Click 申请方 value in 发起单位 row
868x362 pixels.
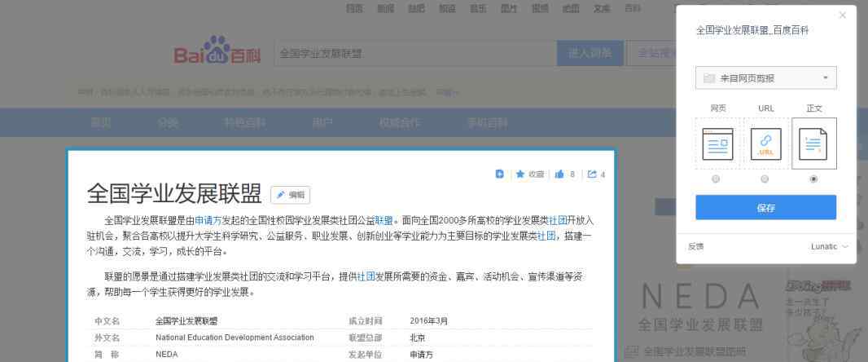[x=421, y=354]
